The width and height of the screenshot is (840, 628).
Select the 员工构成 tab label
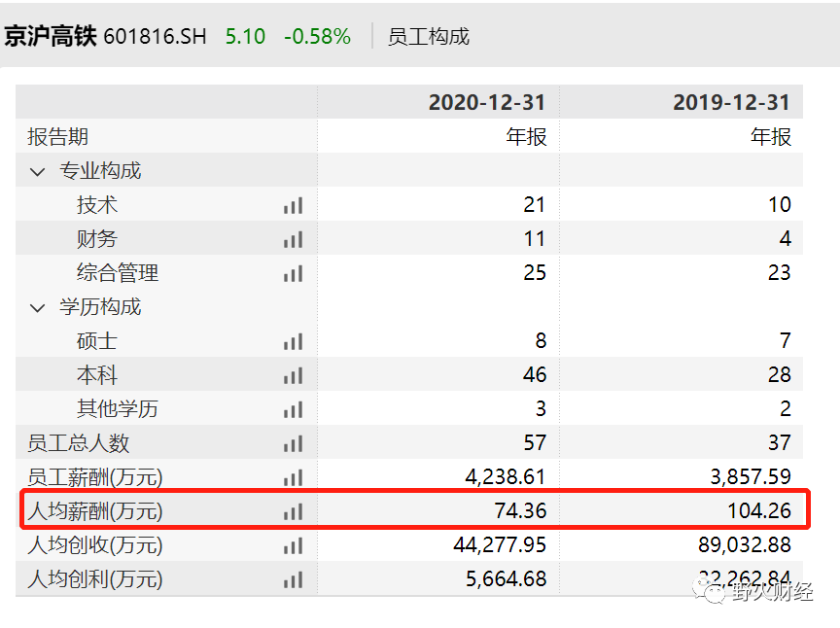tap(429, 36)
